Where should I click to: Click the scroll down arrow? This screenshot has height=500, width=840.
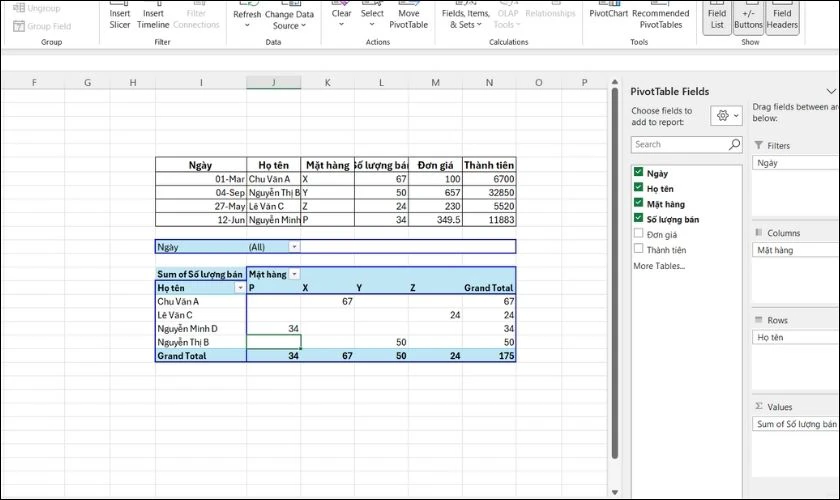614,492
